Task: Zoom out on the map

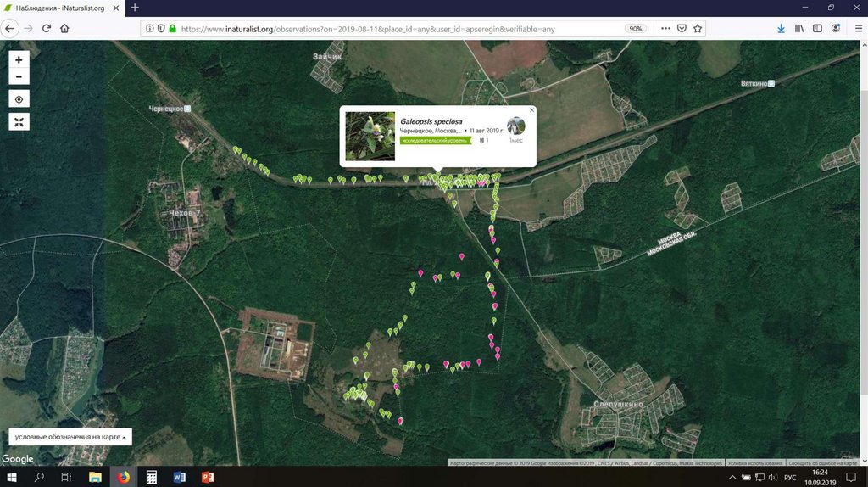Action: tap(19, 76)
